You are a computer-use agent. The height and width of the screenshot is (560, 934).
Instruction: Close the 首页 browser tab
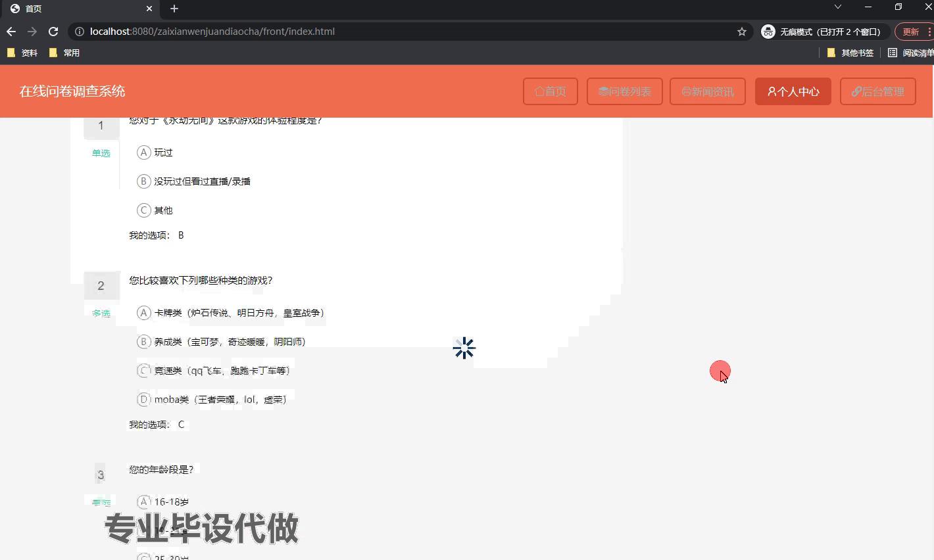coord(149,9)
